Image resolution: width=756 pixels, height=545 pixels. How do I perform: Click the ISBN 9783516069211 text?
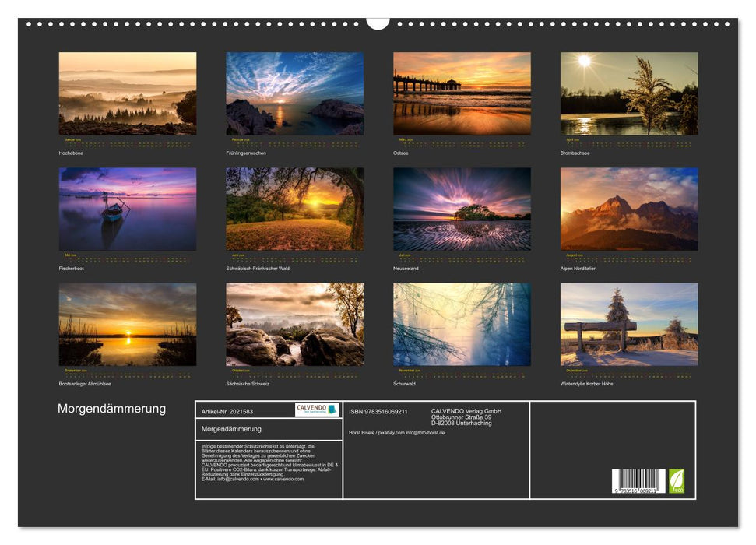[378, 411]
